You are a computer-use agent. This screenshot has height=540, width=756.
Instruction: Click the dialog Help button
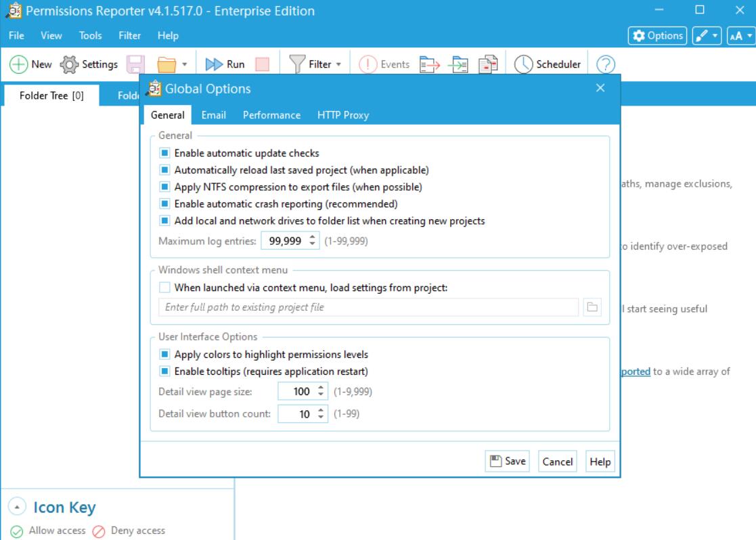(x=600, y=462)
